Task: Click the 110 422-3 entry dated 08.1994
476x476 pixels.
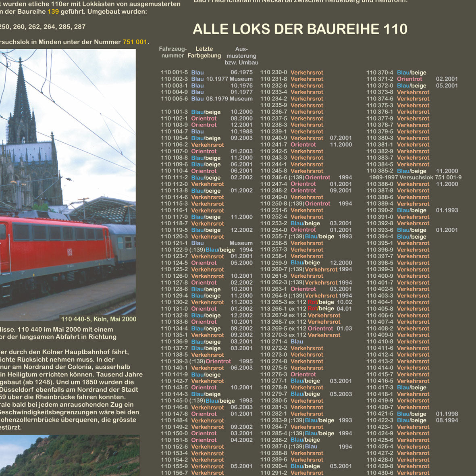Action: [x=412, y=420]
